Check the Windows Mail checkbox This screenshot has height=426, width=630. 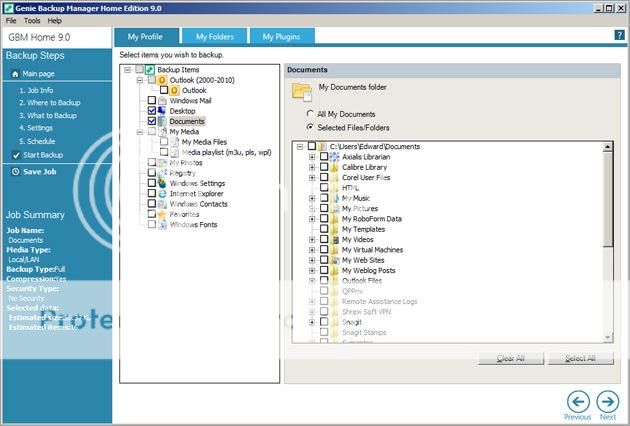tap(151, 100)
